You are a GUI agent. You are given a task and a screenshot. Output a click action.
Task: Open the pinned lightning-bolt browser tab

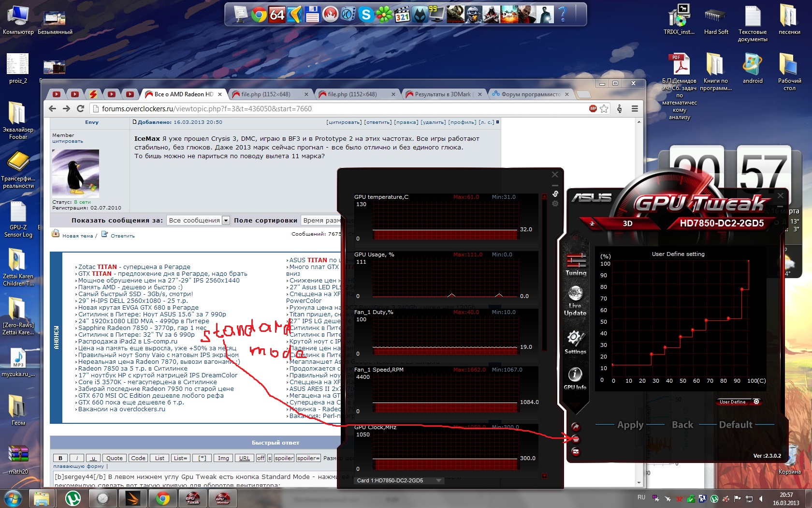coord(93,94)
